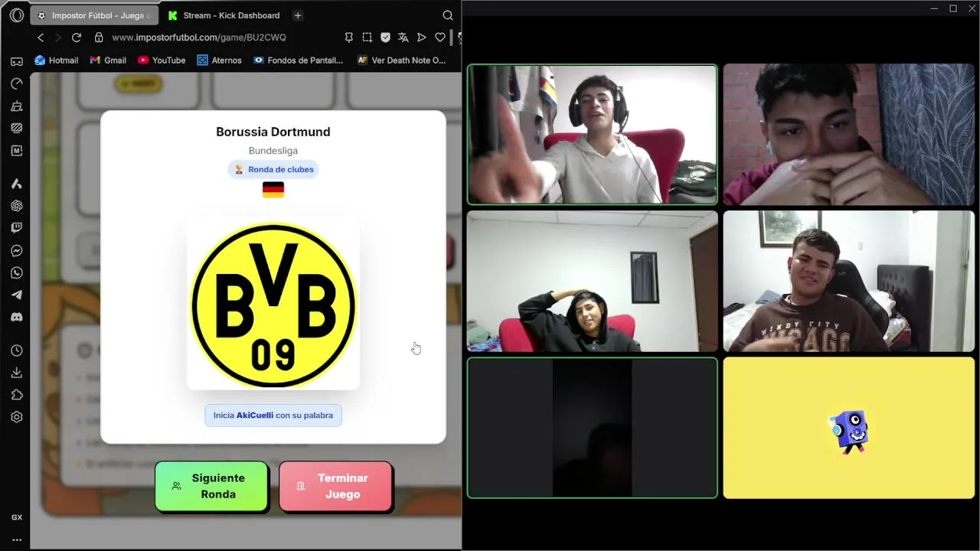Screen dimensions: 980x551
Task: Click the Siguiente Ronda button
Action: [211, 486]
